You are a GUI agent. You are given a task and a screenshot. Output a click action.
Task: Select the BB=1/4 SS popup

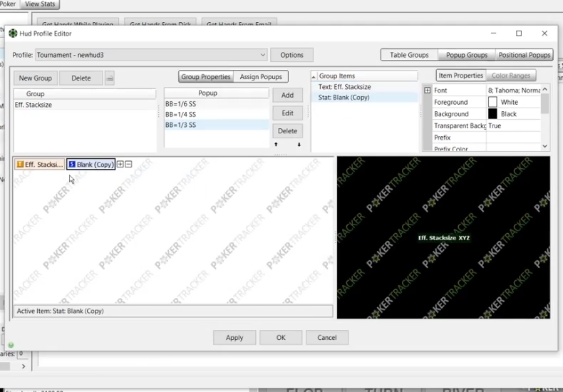(x=217, y=114)
